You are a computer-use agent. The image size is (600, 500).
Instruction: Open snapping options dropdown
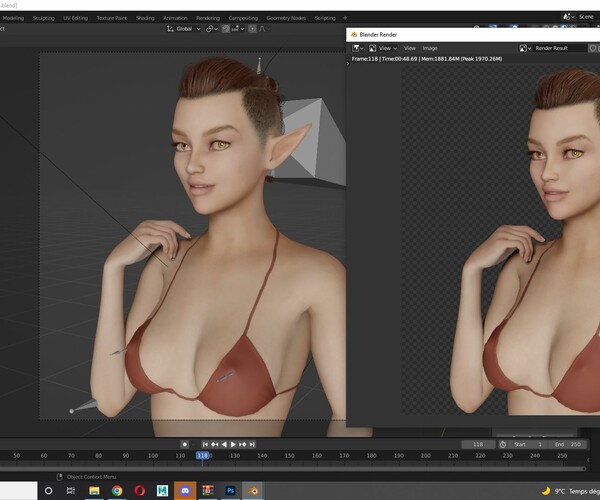click(x=238, y=29)
